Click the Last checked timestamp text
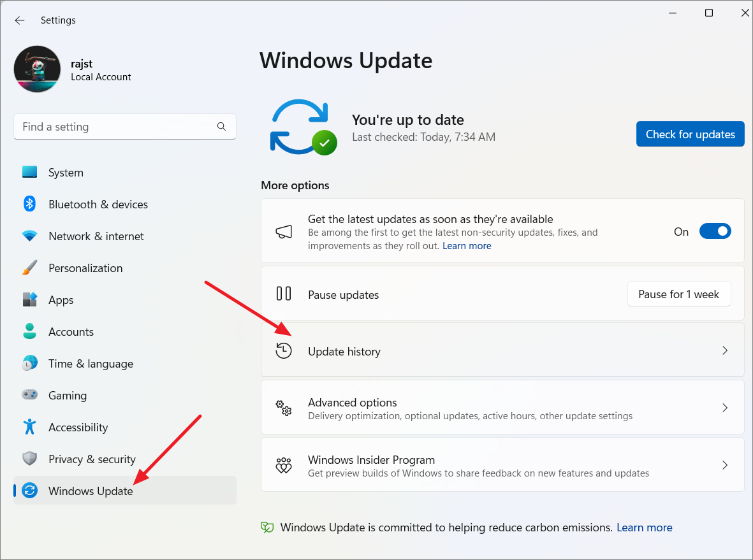The image size is (753, 560). coord(423,137)
